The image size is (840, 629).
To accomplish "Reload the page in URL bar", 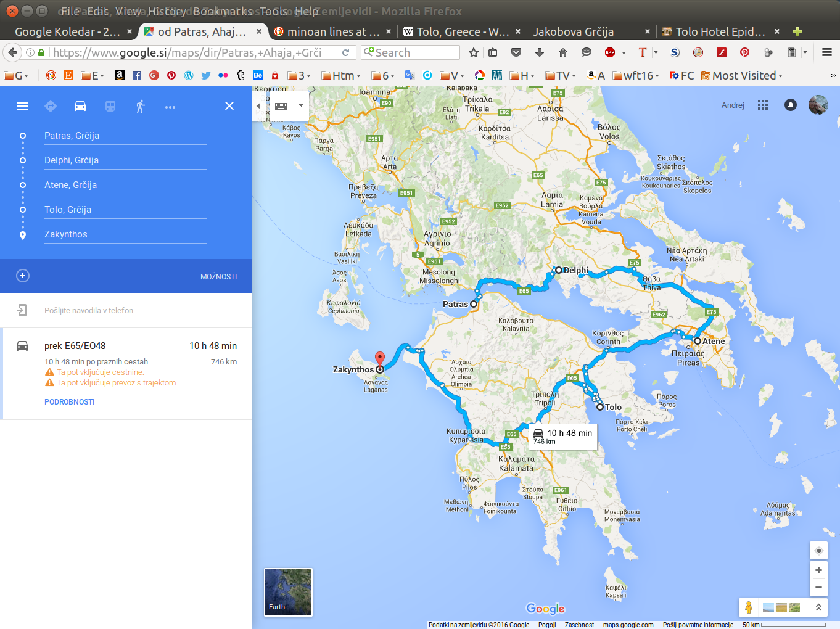I will click(x=346, y=52).
